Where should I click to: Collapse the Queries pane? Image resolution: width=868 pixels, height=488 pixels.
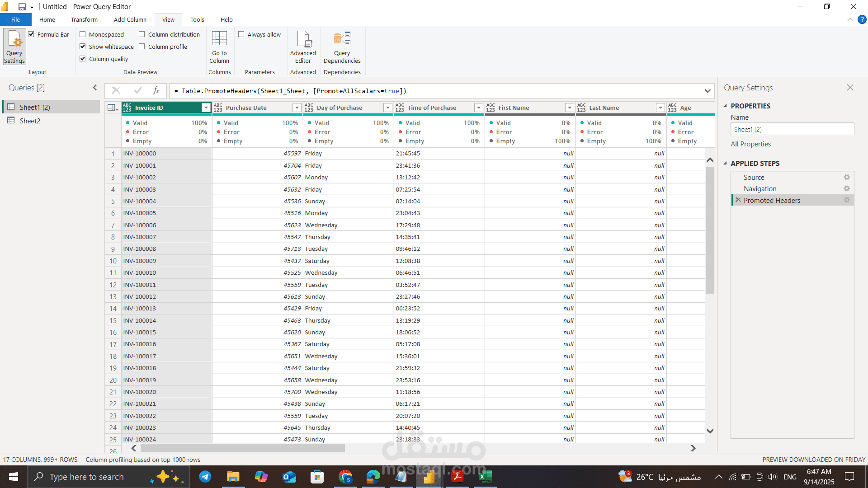coord(94,88)
